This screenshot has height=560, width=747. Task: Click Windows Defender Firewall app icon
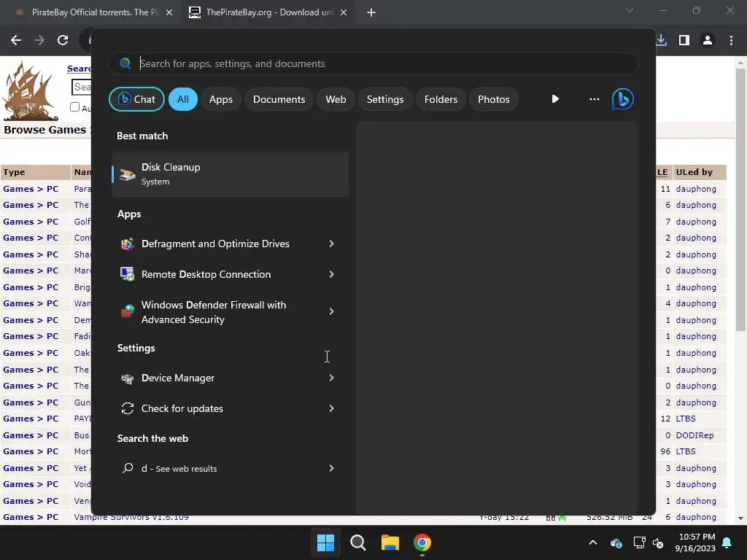127,311
